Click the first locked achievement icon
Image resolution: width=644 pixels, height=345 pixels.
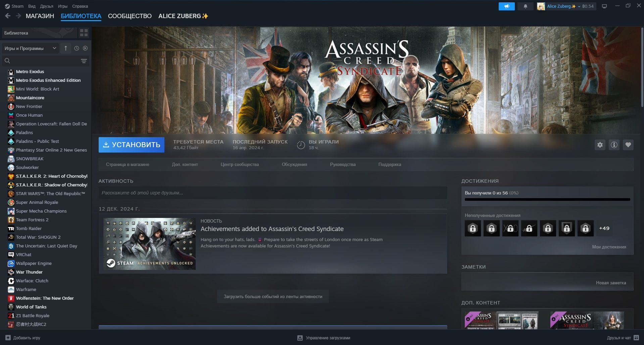pos(473,228)
